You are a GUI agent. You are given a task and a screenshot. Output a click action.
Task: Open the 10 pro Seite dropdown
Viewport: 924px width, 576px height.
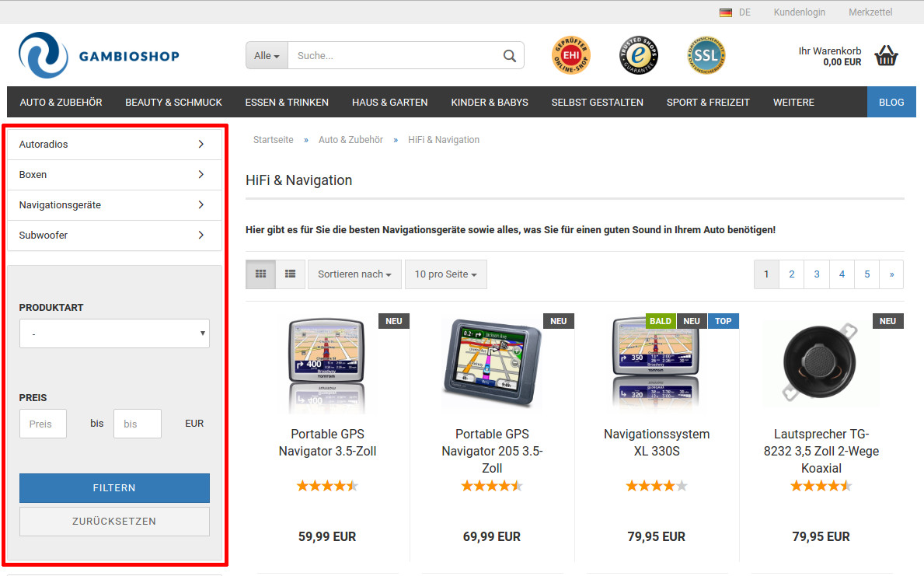[445, 274]
